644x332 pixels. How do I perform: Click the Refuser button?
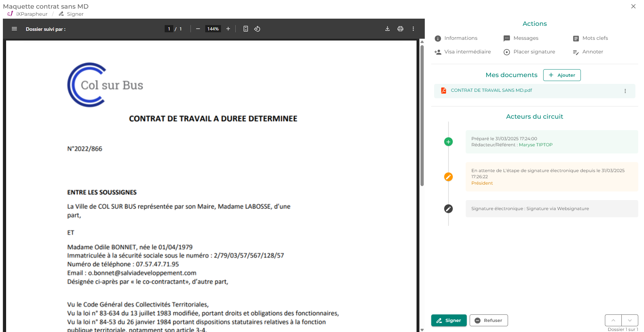click(x=489, y=320)
